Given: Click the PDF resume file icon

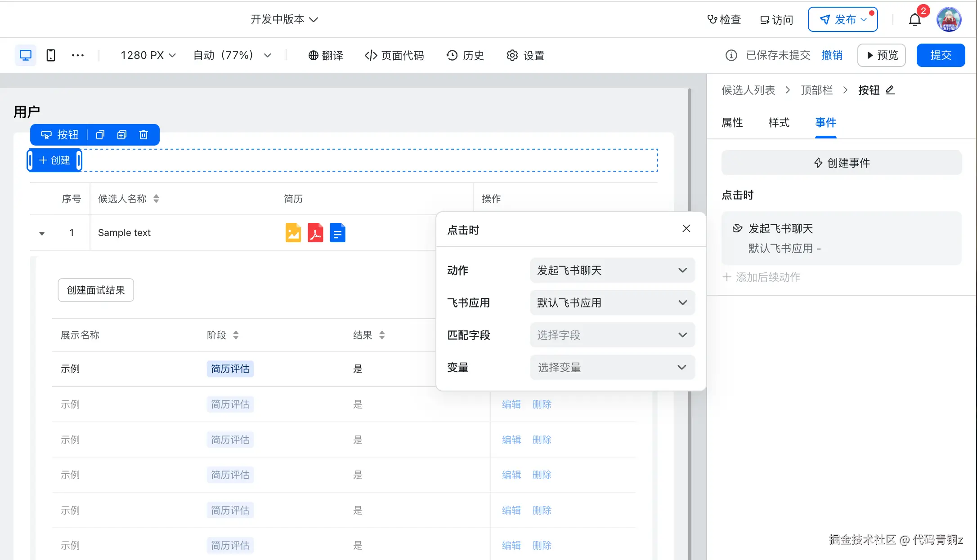Looking at the screenshot, I should point(315,233).
